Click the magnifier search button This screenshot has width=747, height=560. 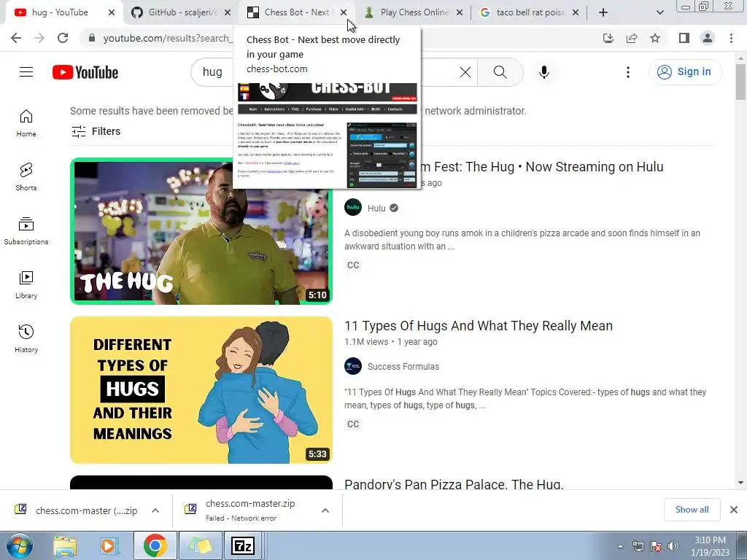point(500,72)
